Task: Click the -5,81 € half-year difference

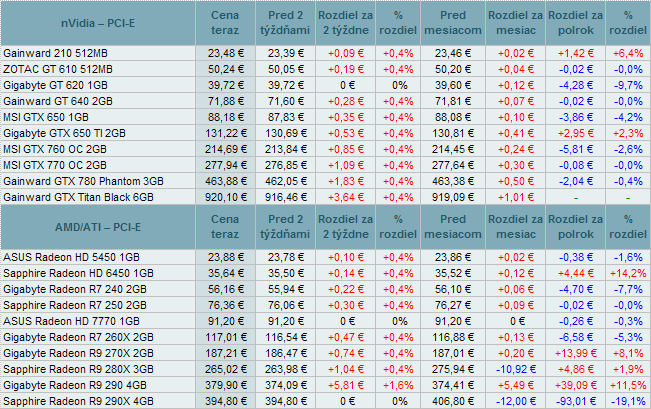Action: point(575,149)
